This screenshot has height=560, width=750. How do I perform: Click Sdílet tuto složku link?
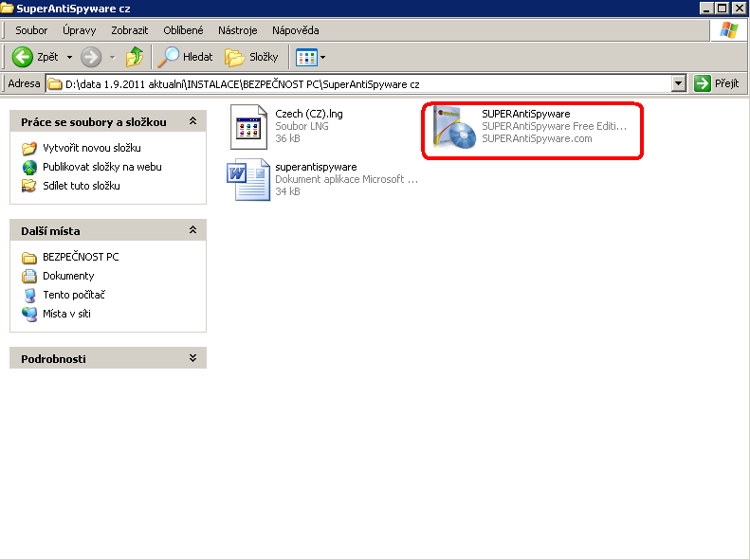[82, 186]
